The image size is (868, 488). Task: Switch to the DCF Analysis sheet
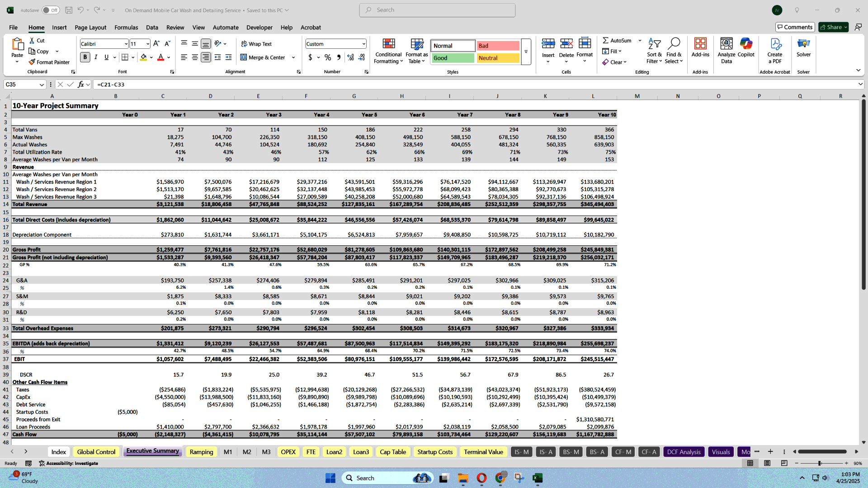point(684,452)
